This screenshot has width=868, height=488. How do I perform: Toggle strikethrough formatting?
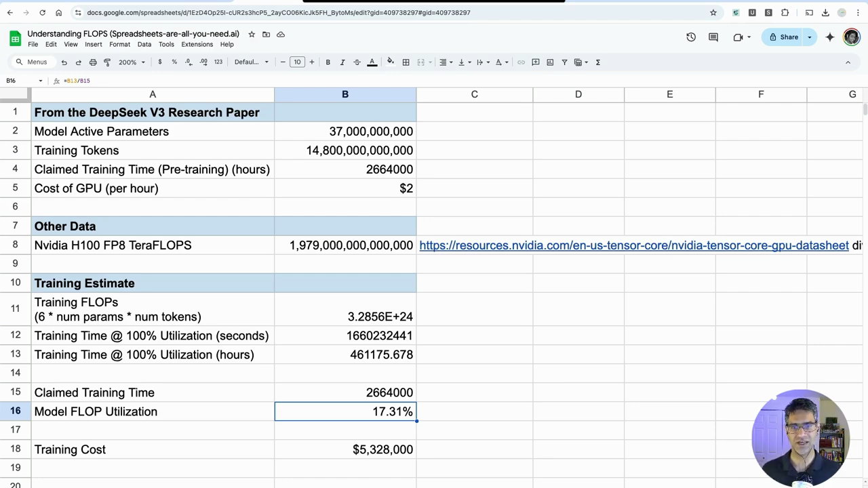(x=357, y=62)
